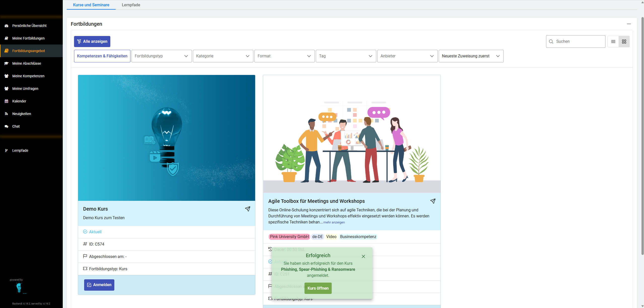Open the Kategorie dropdown
The width and height of the screenshot is (644, 308).
tap(223, 56)
